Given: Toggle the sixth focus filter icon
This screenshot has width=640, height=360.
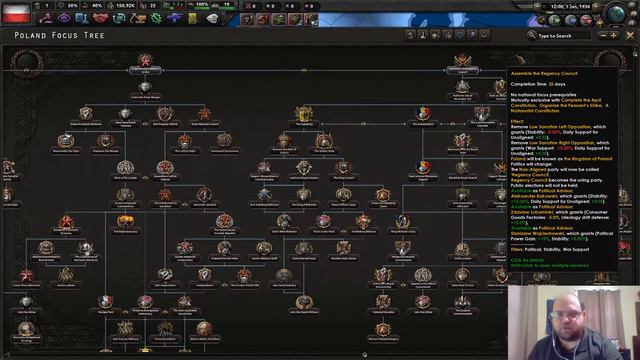Looking at the screenshot, I should point(472,36).
